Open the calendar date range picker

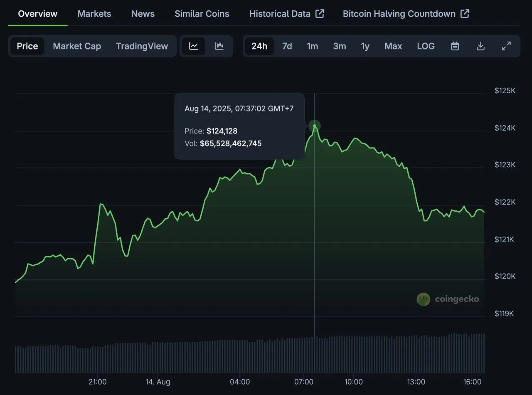coord(455,46)
